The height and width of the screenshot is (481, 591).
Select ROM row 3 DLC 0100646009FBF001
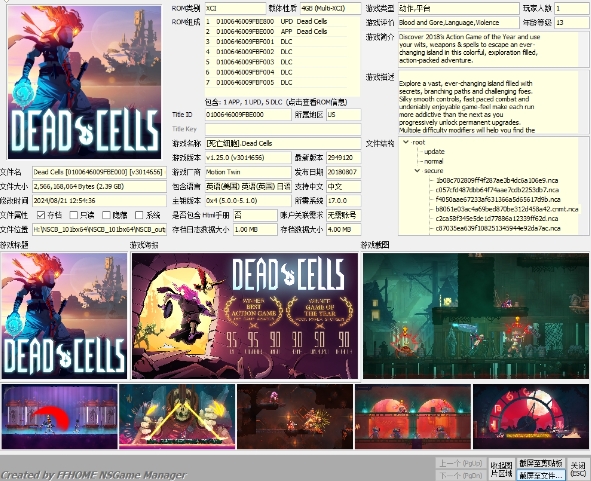point(276,41)
